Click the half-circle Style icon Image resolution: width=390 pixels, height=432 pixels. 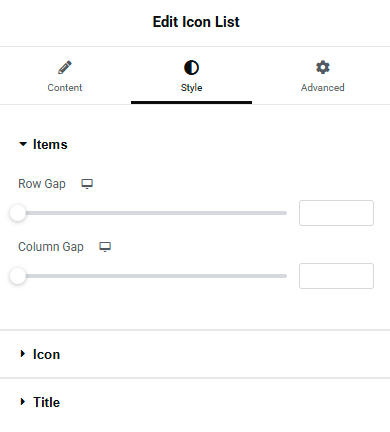click(x=191, y=68)
